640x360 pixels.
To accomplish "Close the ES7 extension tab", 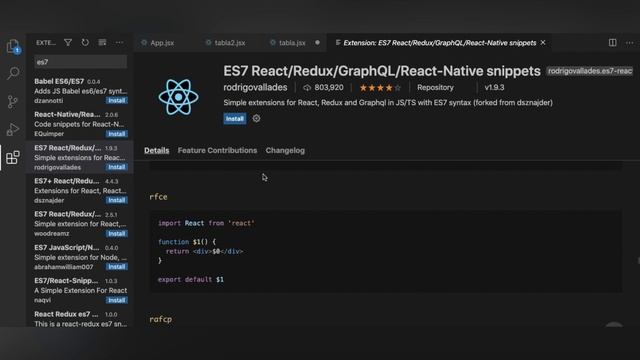I will [x=543, y=42].
